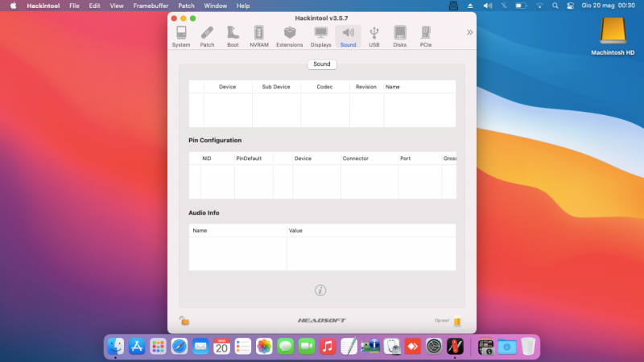
Task: Click the eject icon in menu bar
Action: click(x=470, y=6)
